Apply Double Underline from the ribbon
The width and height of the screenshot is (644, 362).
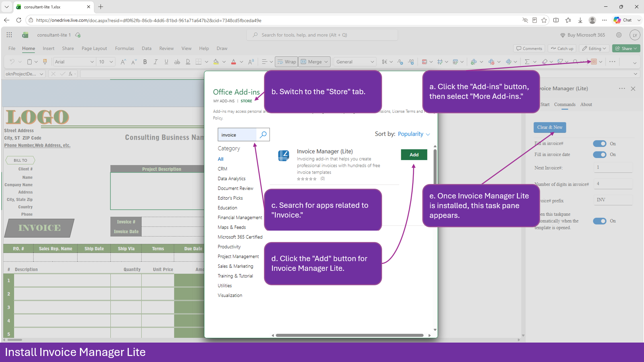click(188, 62)
